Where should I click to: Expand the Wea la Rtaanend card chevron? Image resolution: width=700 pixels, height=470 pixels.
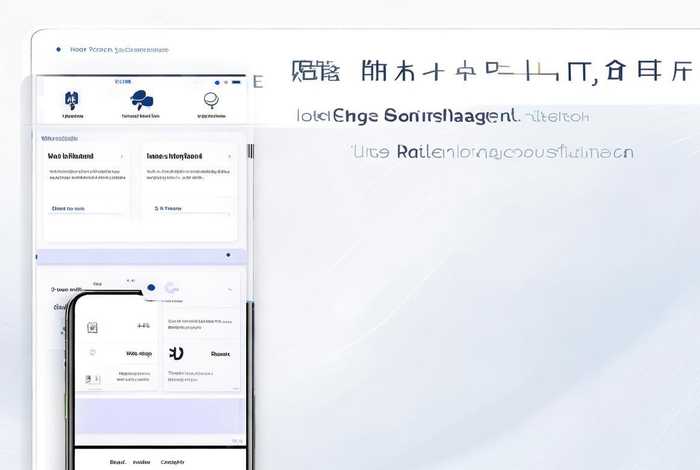pos(122,157)
